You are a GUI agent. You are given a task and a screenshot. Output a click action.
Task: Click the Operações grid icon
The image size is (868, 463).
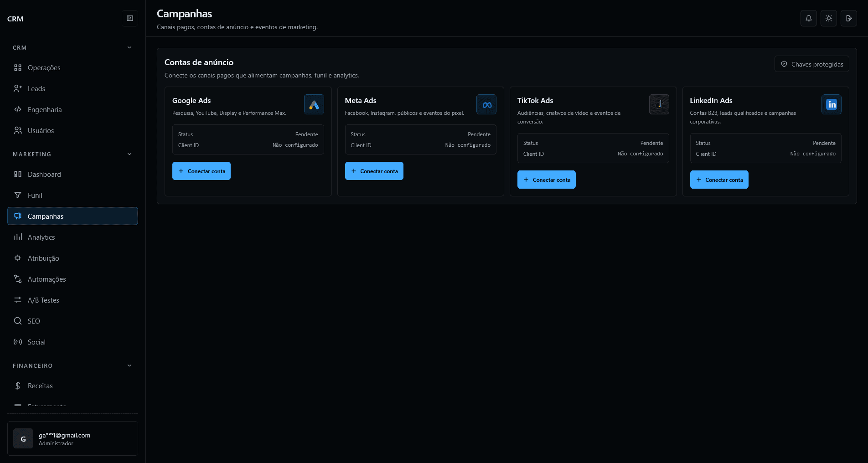coord(18,67)
